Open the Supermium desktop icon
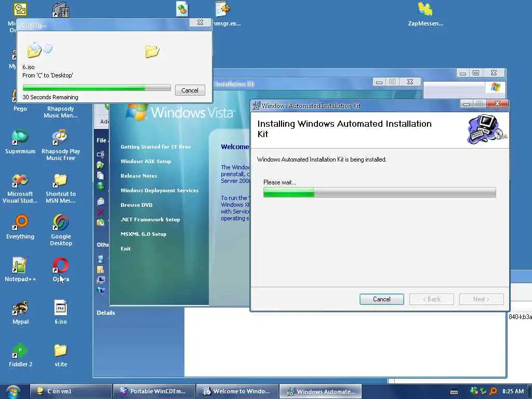 (20, 142)
